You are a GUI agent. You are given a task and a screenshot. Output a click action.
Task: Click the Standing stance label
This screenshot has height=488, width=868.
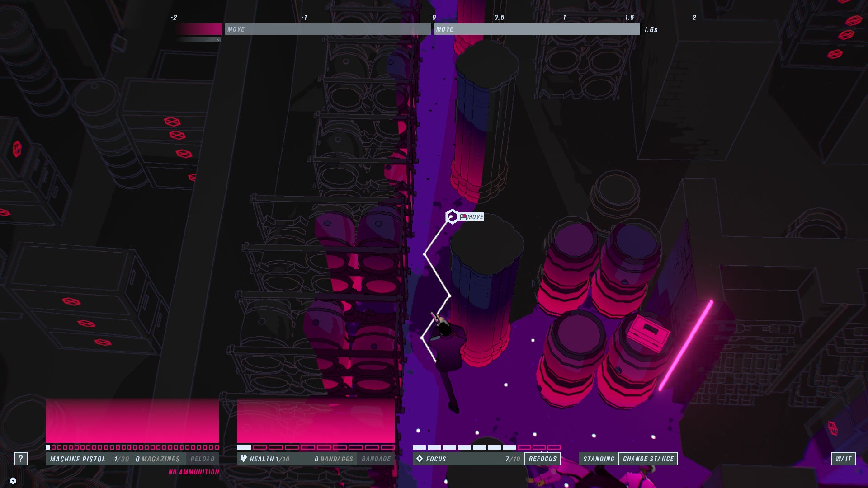click(x=599, y=459)
